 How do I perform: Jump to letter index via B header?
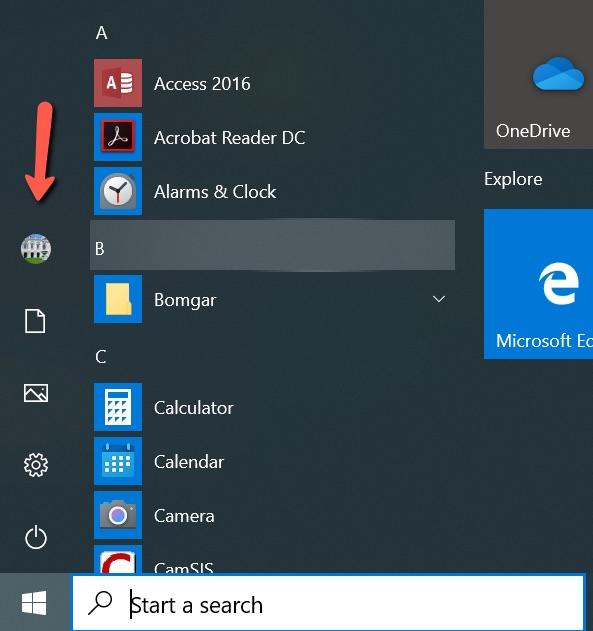[x=273, y=245]
